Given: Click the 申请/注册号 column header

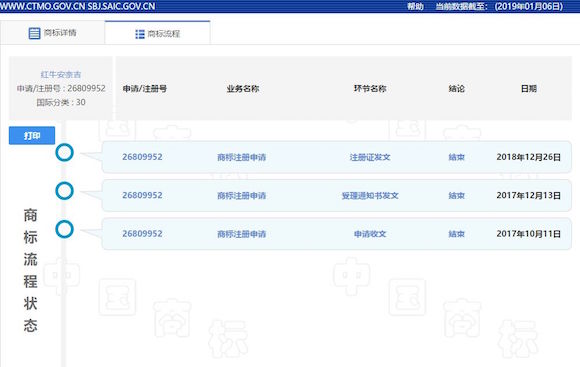Looking at the screenshot, I should 145,89.
